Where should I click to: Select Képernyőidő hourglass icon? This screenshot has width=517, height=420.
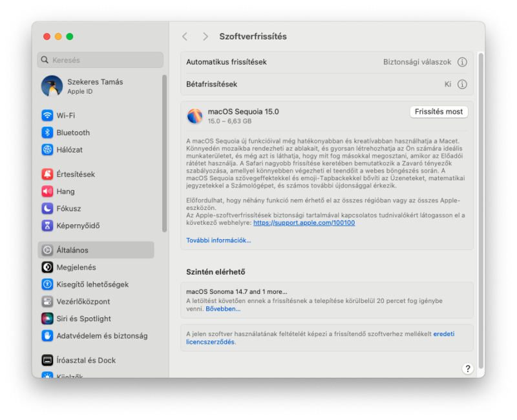(47, 226)
